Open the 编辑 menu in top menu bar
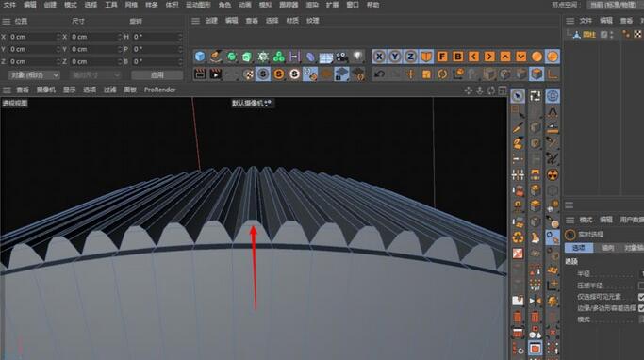This screenshot has width=644, height=360. [30, 5]
